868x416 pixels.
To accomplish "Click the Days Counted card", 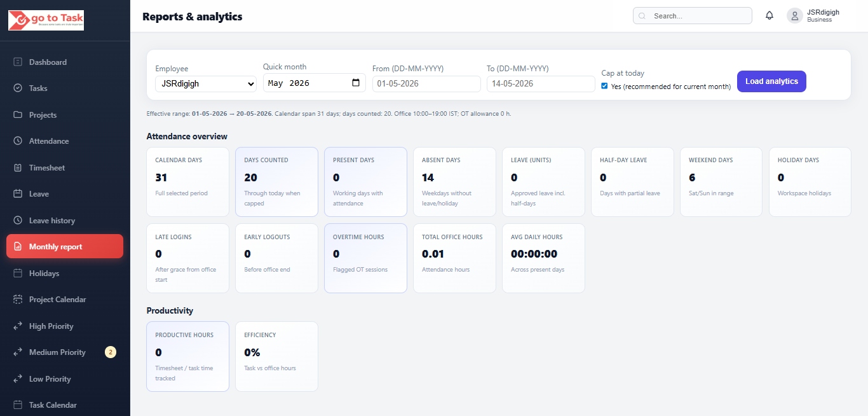I will tap(276, 182).
